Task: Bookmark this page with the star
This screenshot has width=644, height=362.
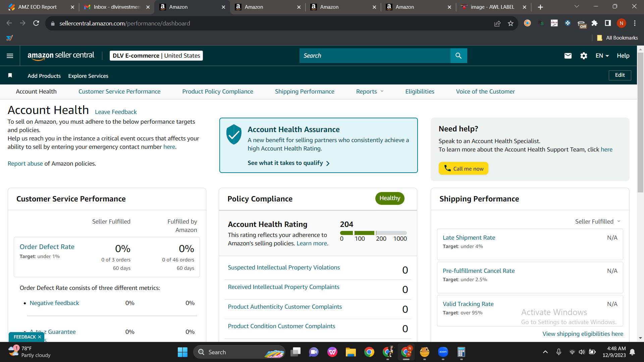Action: (511, 23)
